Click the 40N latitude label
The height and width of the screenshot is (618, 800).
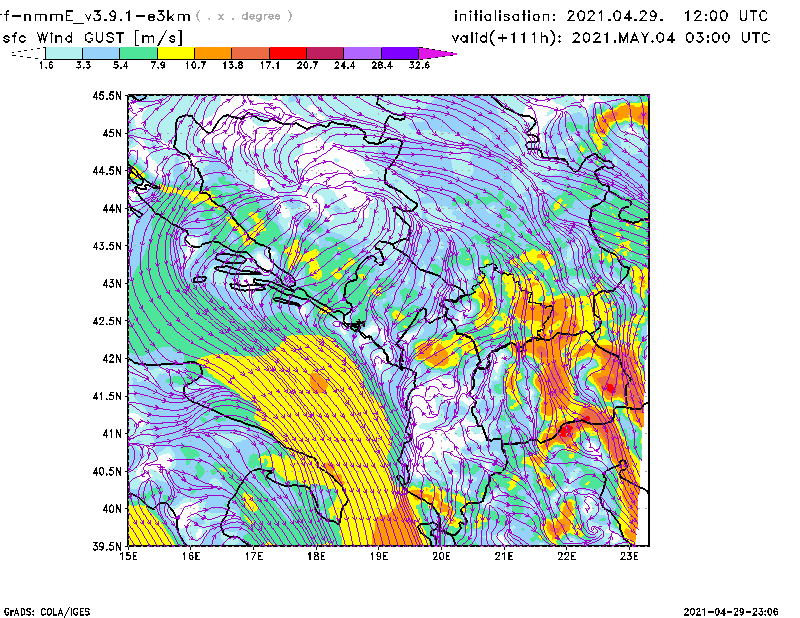point(112,509)
